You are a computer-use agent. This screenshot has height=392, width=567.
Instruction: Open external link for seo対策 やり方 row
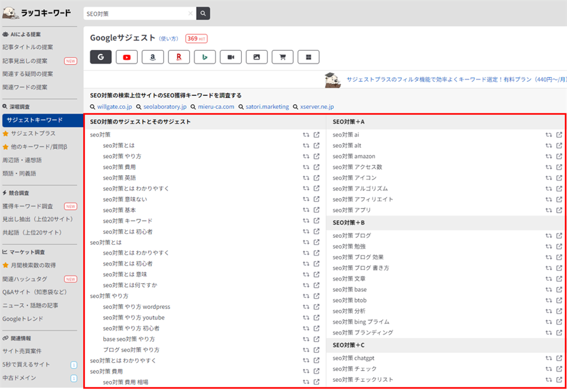316,296
